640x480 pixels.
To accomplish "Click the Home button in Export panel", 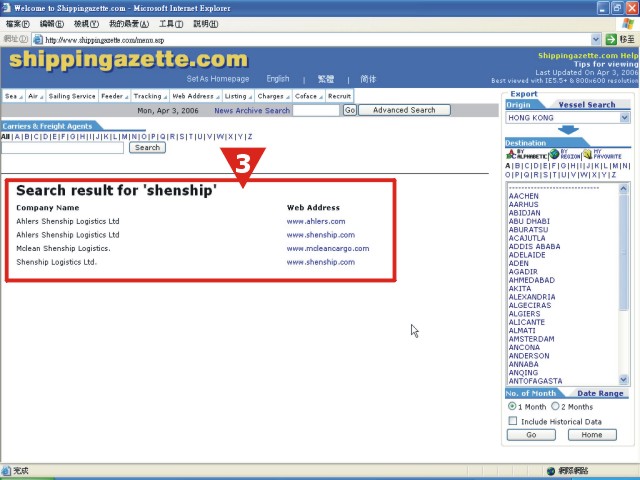I will (592, 435).
